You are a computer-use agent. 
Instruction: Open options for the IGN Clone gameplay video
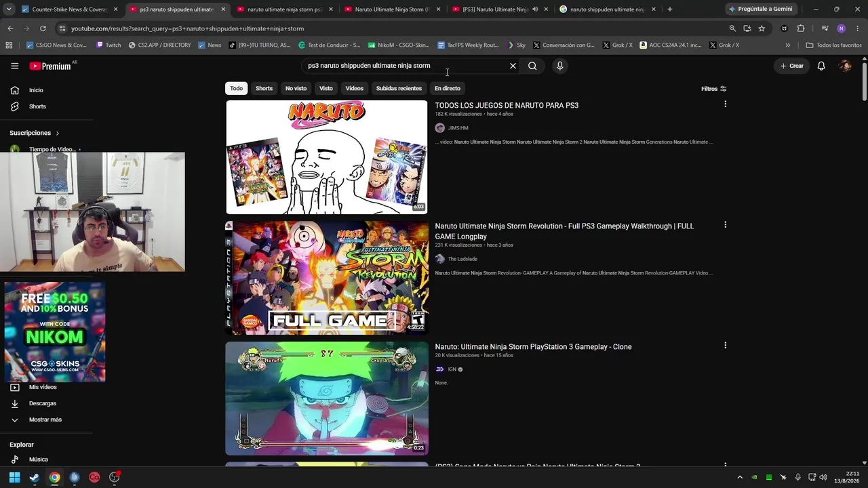click(725, 345)
